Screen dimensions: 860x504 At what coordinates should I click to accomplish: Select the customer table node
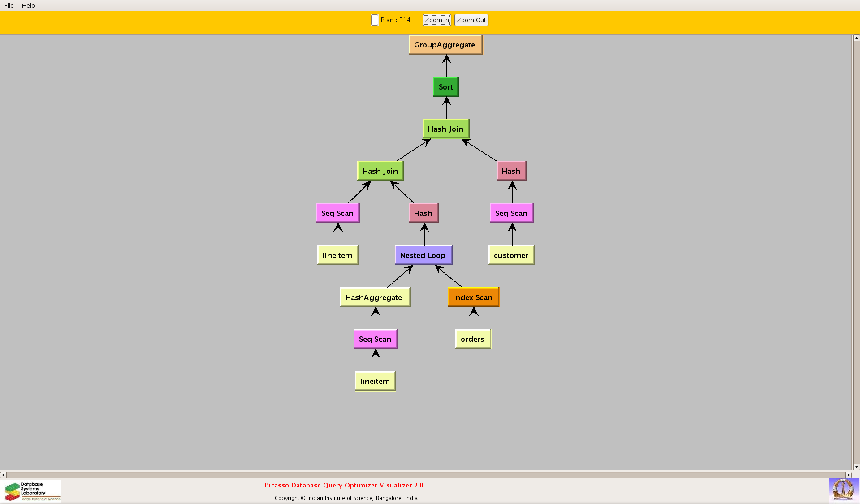click(x=511, y=255)
